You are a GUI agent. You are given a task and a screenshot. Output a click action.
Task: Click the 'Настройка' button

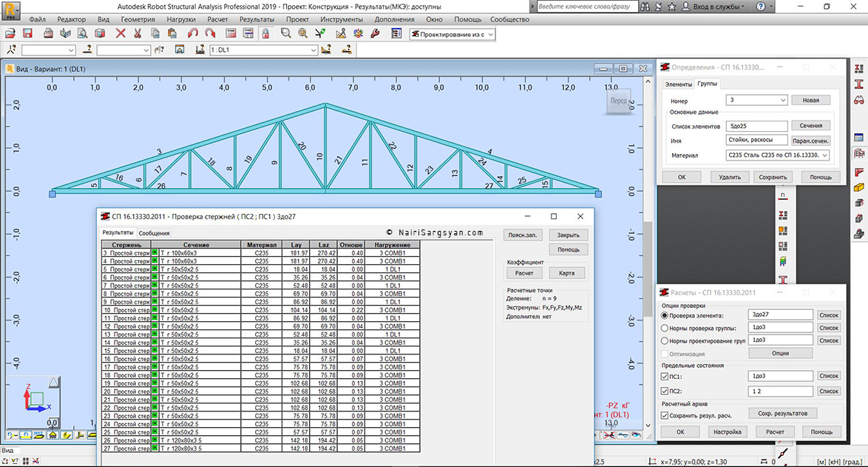coord(727,431)
